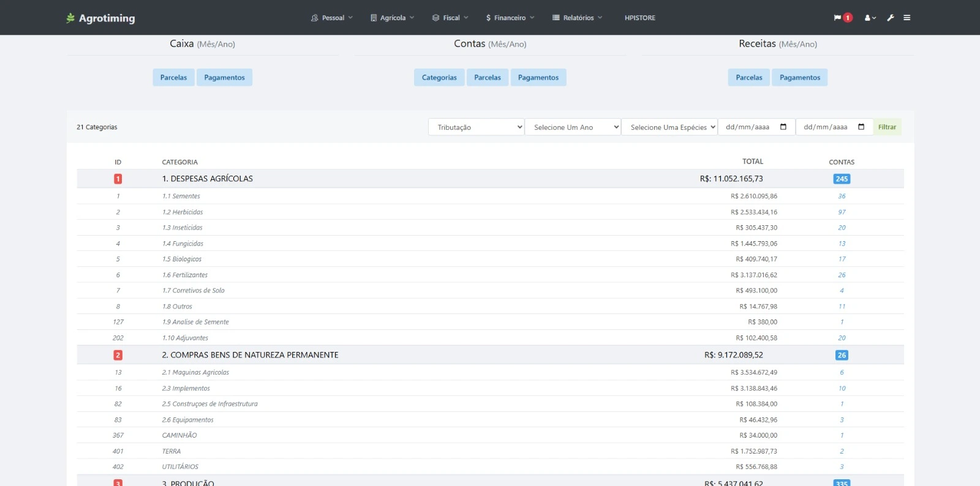Open the Relatórios menu
This screenshot has width=980, height=486.
coord(578,18)
